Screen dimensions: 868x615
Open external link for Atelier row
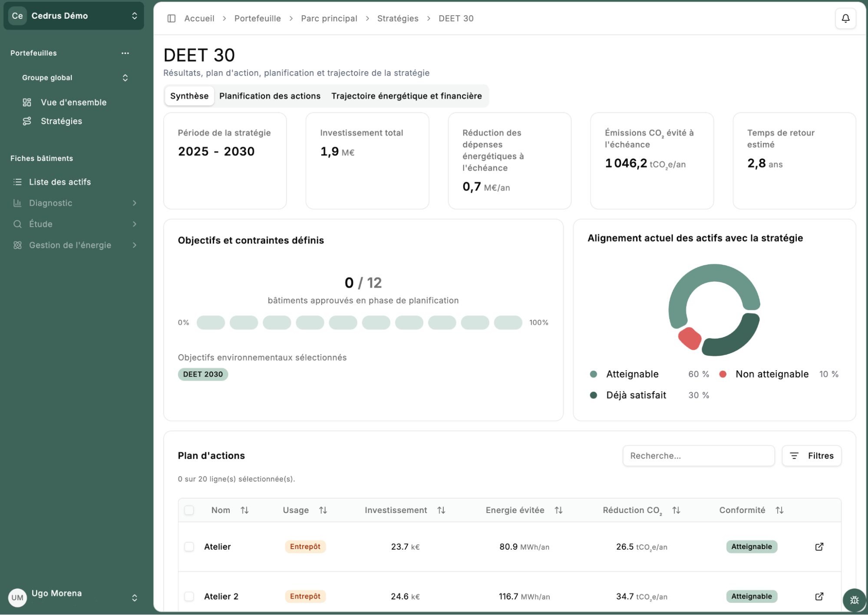[x=819, y=546]
